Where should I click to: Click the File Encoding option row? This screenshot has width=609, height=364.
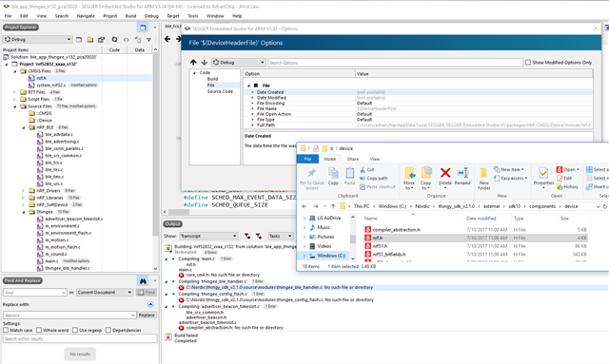[x=418, y=104]
